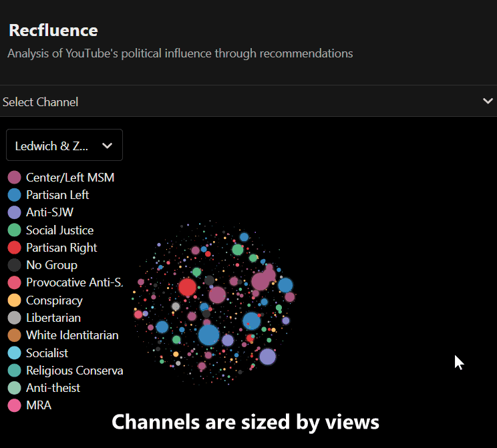Viewport: 497px width, 448px height.
Task: Expand the Select Channel chevron arrow
Action: [x=488, y=101]
